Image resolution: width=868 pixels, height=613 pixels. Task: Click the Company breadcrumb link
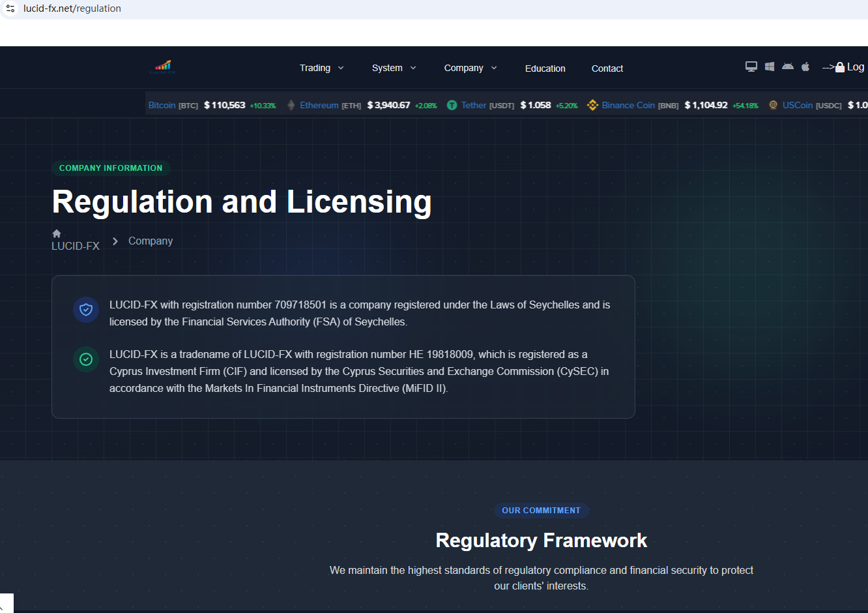pyautogui.click(x=151, y=241)
